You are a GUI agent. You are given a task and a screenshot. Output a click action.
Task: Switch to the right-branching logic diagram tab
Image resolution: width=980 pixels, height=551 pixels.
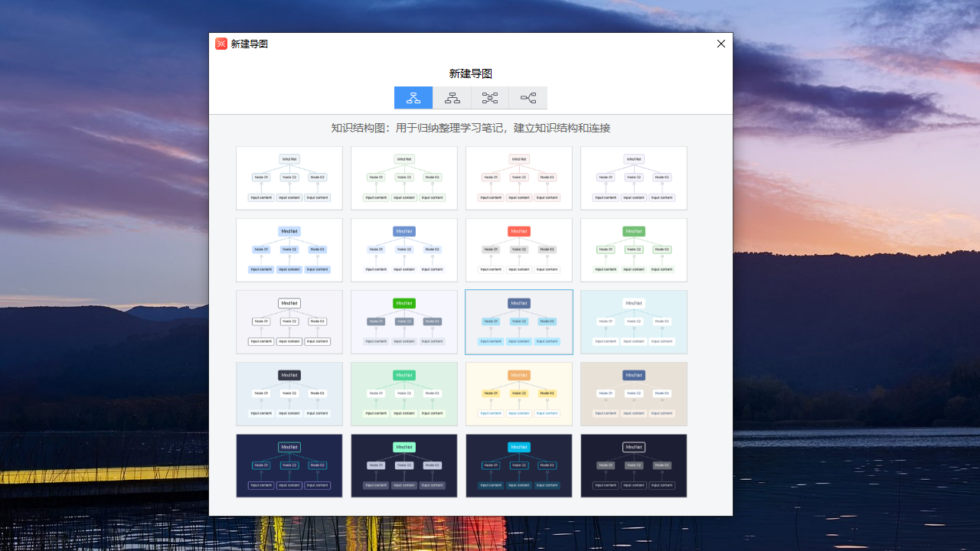(528, 98)
